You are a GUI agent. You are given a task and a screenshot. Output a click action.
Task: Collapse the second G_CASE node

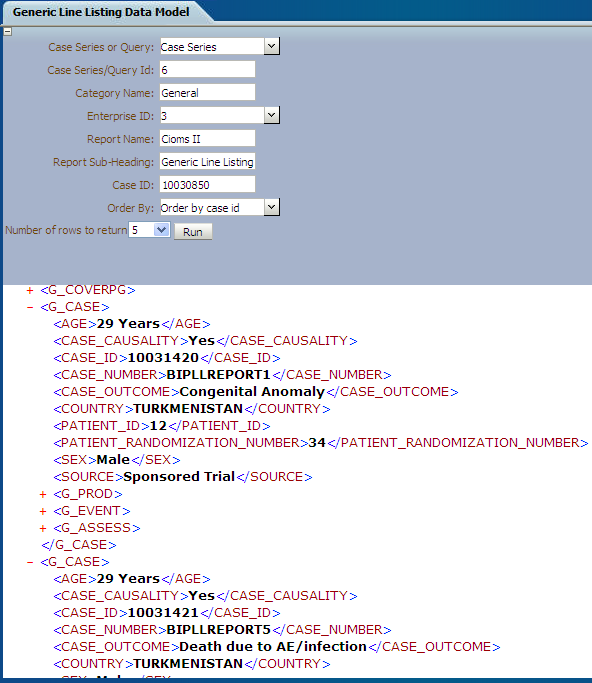(x=30, y=562)
